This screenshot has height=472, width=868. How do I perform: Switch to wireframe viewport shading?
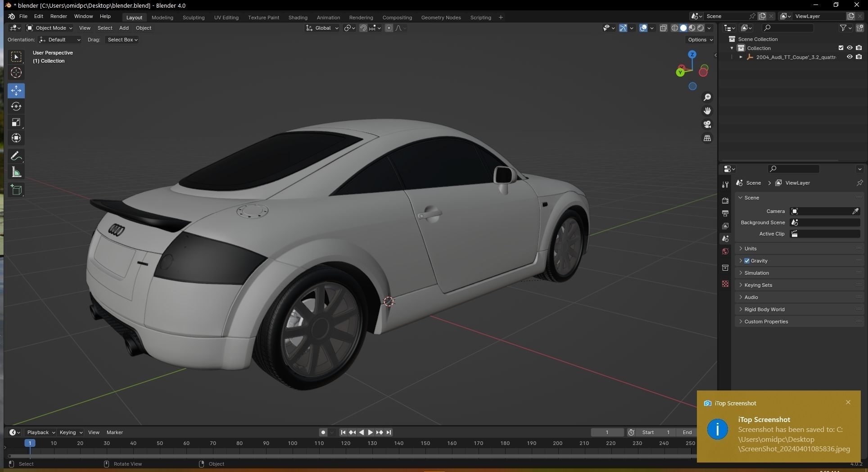675,28
